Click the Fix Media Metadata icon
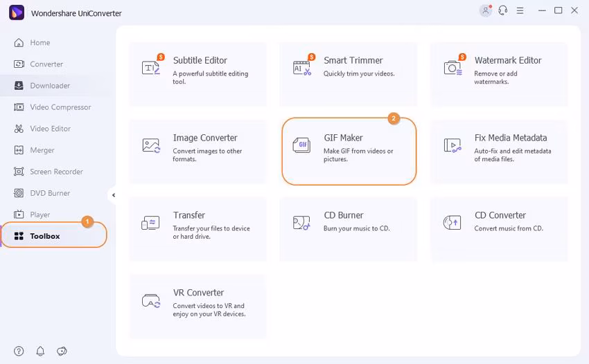The image size is (589, 364). pos(452,145)
